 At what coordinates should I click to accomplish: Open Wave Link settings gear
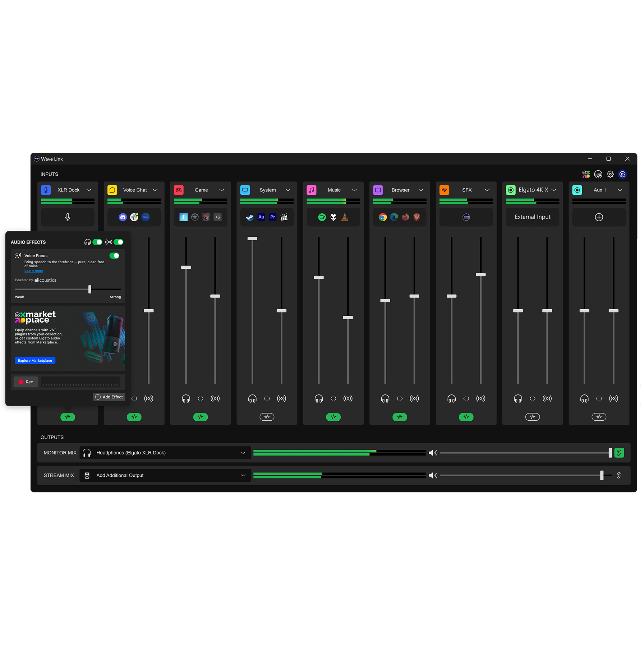click(610, 174)
